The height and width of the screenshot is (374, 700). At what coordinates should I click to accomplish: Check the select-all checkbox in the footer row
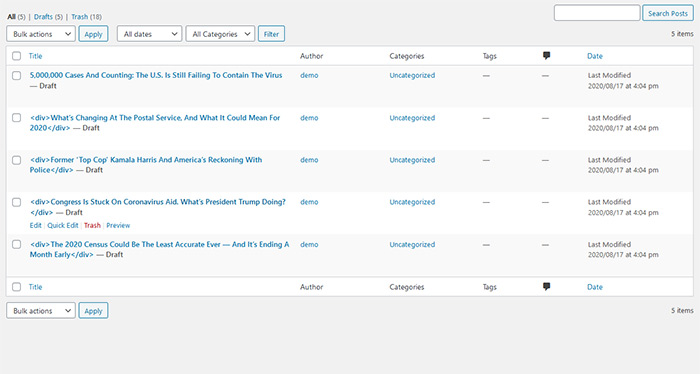point(17,287)
